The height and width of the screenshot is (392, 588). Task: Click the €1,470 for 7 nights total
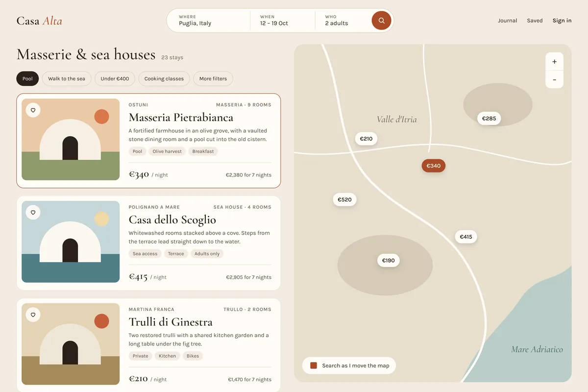point(249,380)
